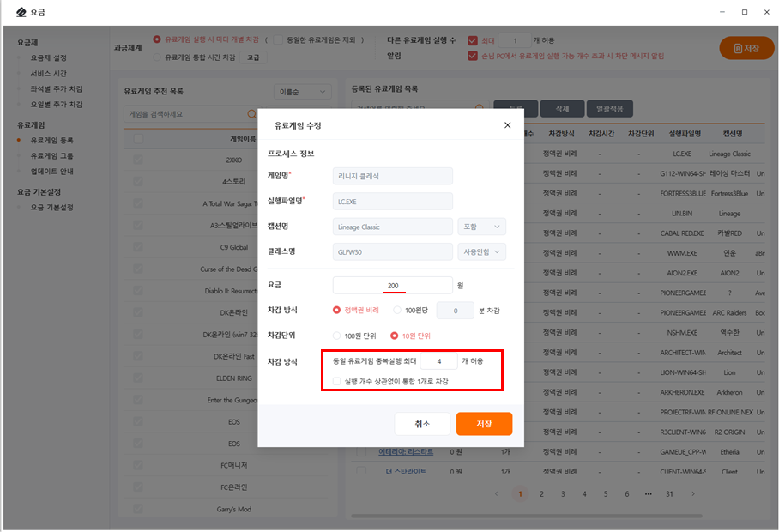Open the 포함 dropdown next to 캡션명

coord(481,227)
